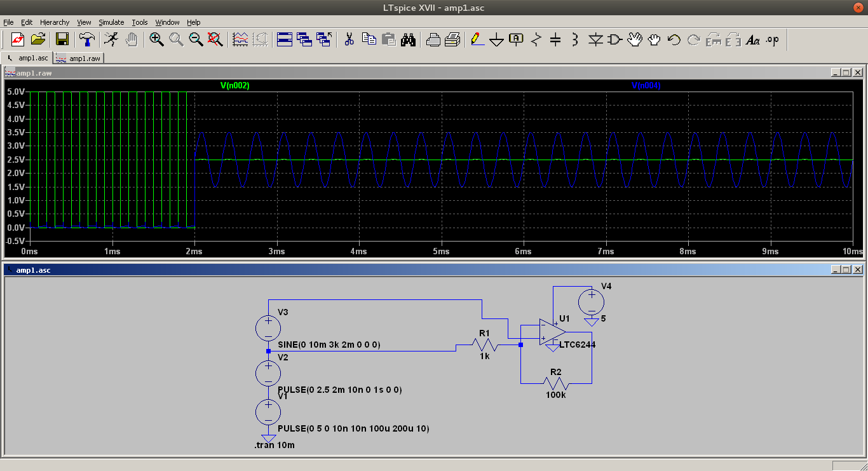Click the copy icon
This screenshot has width=868, height=471.
(x=369, y=39)
